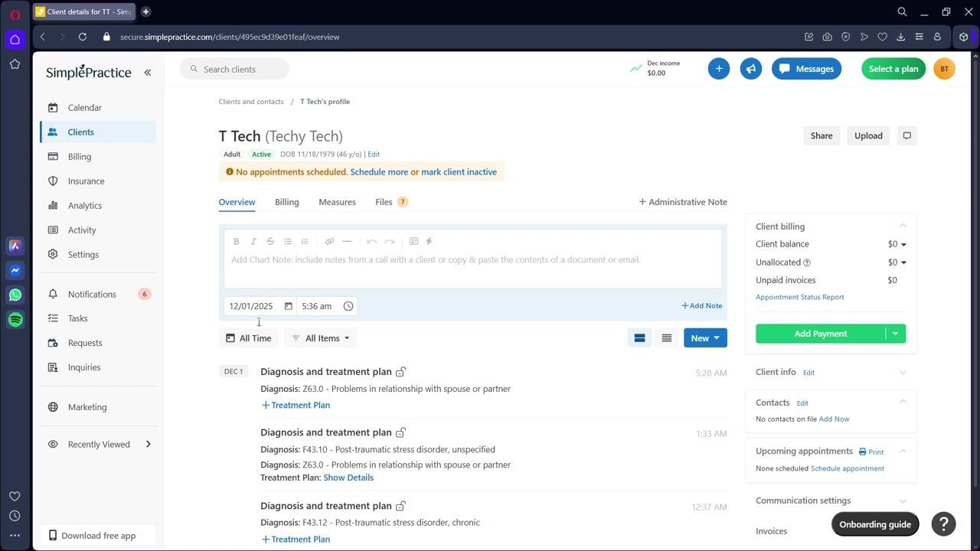
Task: Click the blue plus create button
Action: click(719, 69)
